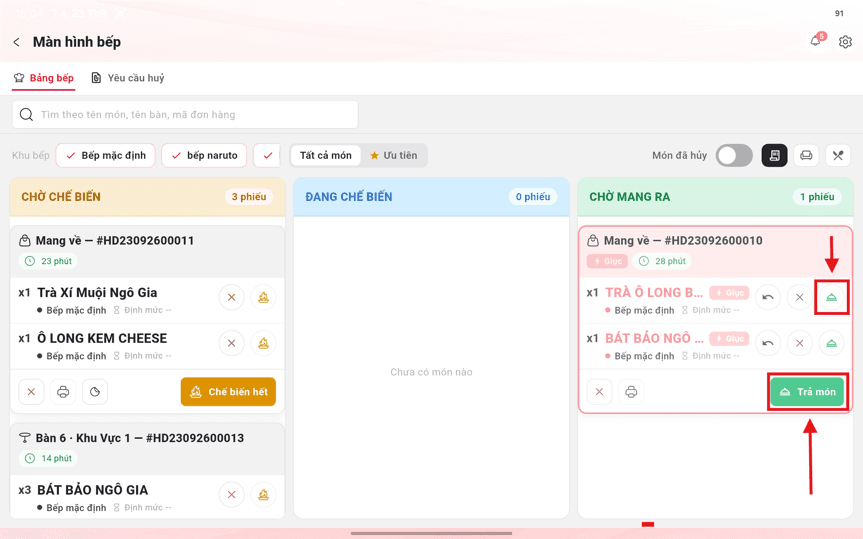Switch to the ticket view icon
863x539 pixels.
click(774, 155)
